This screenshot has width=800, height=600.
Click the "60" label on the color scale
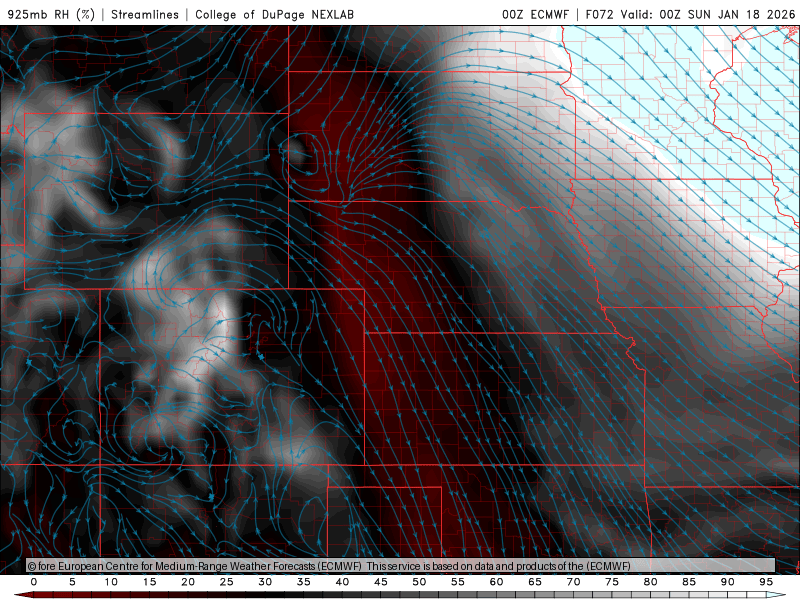click(496, 582)
